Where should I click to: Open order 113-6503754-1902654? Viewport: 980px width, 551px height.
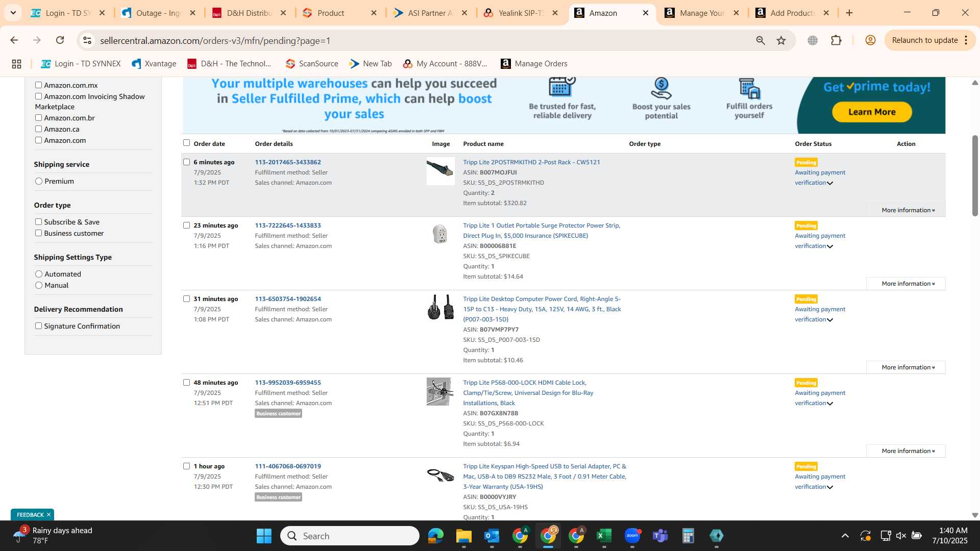pyautogui.click(x=288, y=299)
